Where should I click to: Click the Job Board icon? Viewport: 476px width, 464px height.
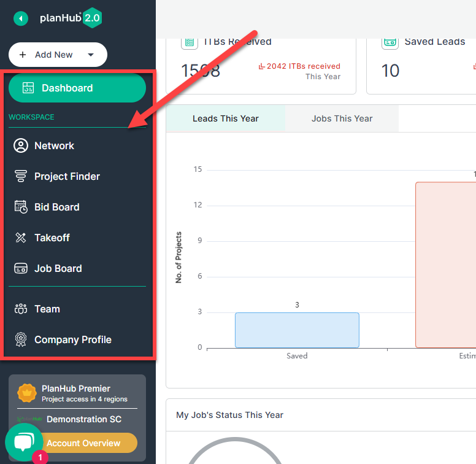coord(21,268)
